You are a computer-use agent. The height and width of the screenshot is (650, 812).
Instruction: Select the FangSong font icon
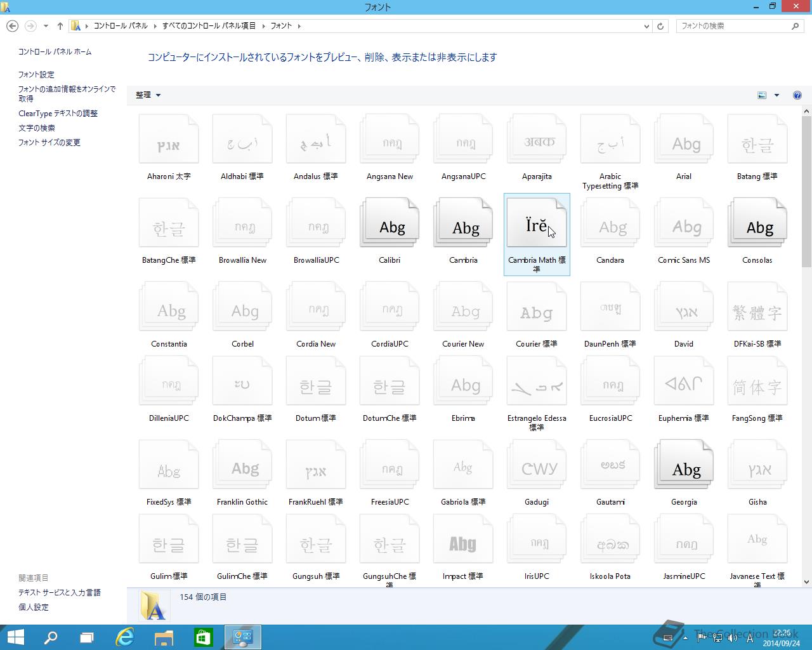pyautogui.click(x=757, y=381)
